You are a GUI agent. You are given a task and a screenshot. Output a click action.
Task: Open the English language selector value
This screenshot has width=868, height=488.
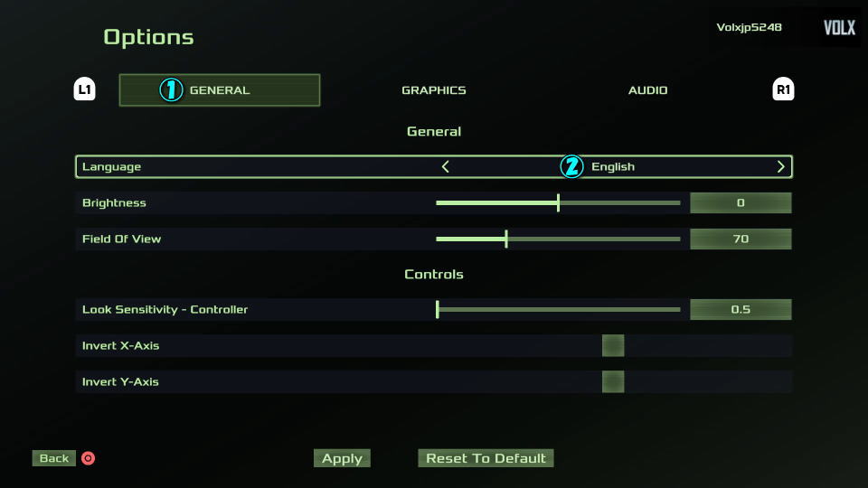[613, 166]
